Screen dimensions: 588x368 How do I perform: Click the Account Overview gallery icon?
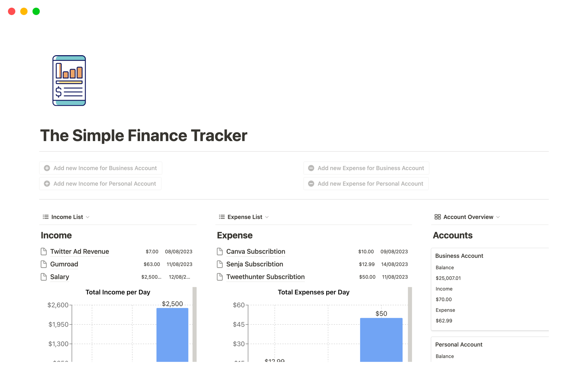pos(437,217)
